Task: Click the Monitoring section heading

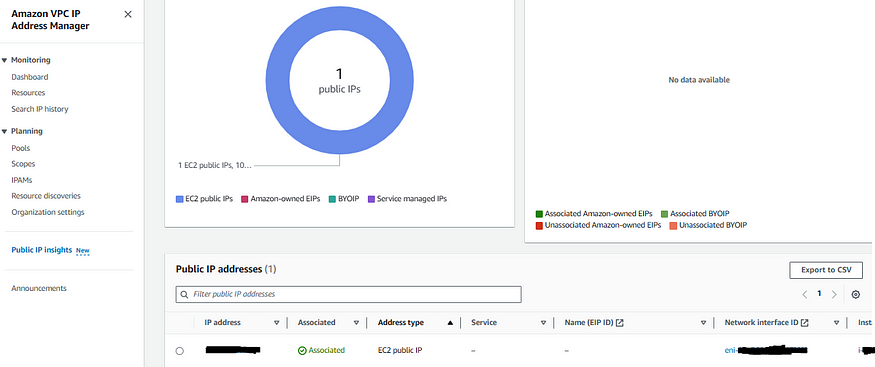Action: click(31, 60)
